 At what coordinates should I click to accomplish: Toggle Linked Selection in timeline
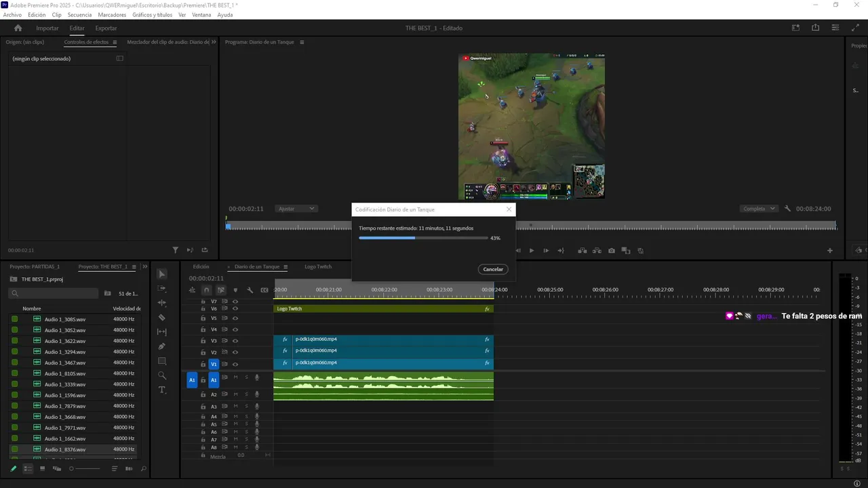click(221, 290)
